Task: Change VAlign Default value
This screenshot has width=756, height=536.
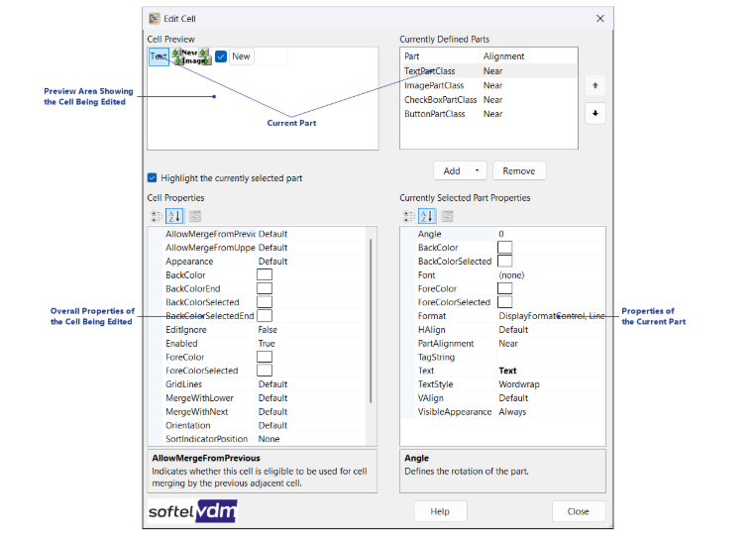Action: tap(551, 398)
